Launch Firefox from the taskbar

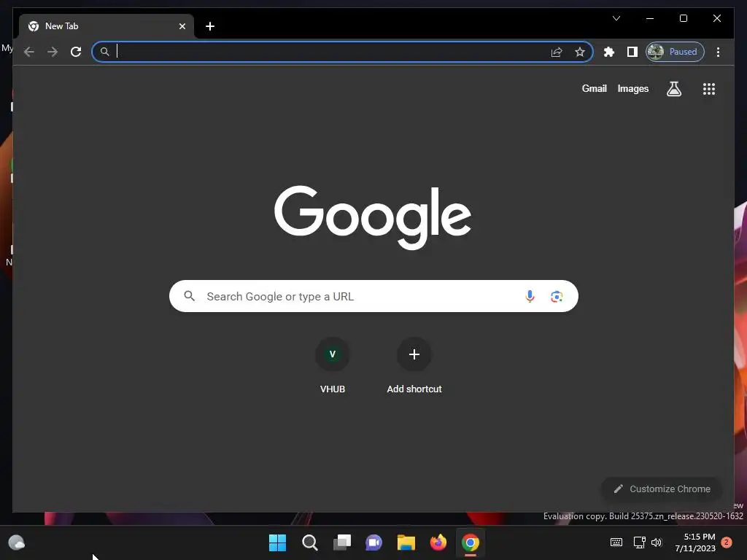coord(438,542)
